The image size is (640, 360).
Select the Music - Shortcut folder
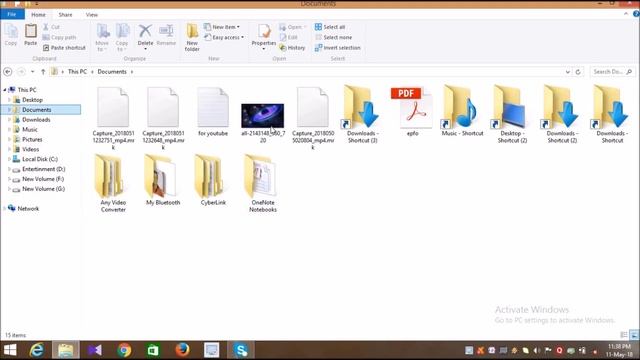[462, 111]
